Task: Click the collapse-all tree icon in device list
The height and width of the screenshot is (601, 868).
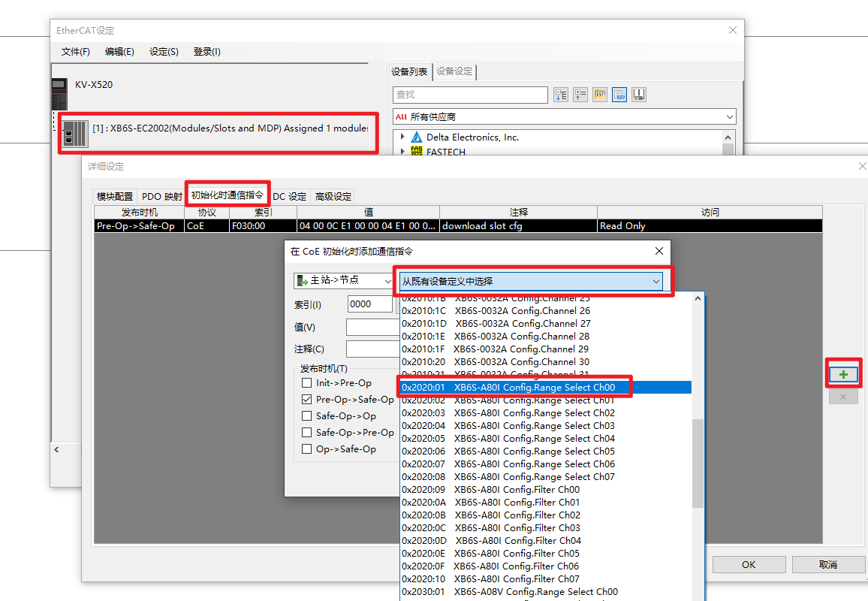Action: pos(580,95)
